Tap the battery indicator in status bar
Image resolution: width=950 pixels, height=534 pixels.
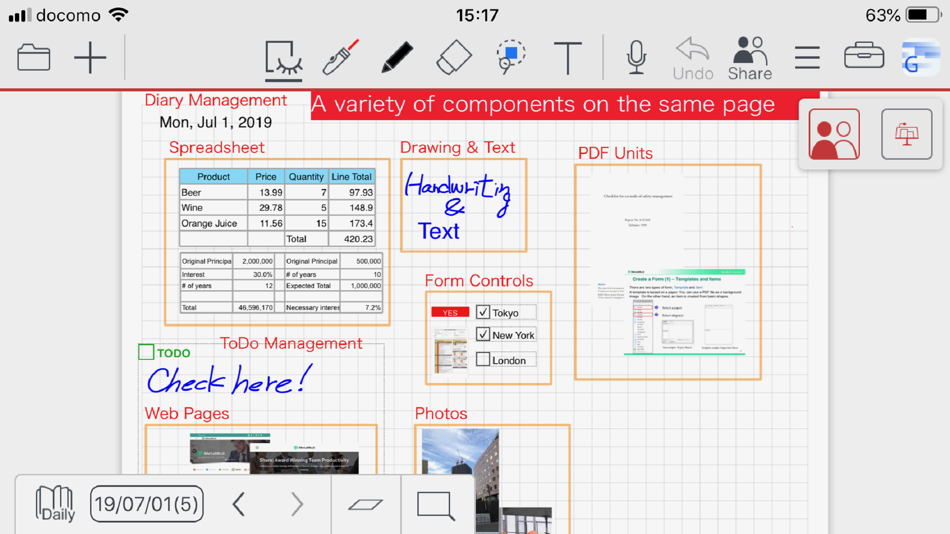coord(923,15)
